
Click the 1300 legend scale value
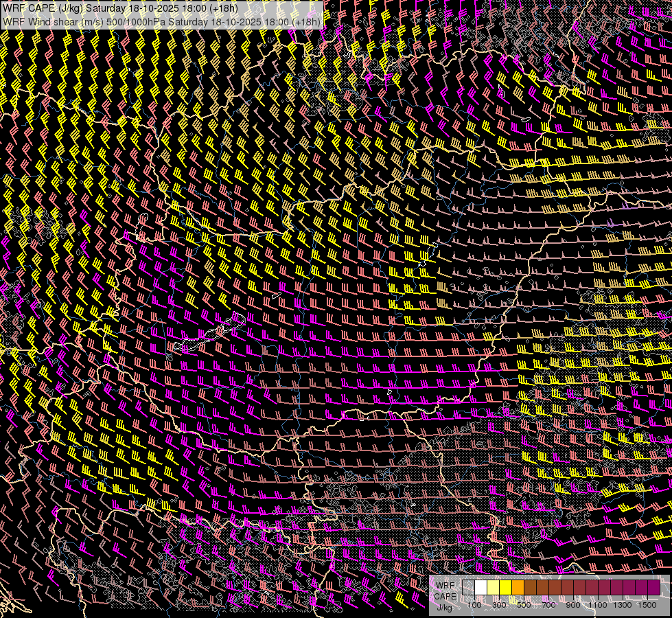point(622,605)
